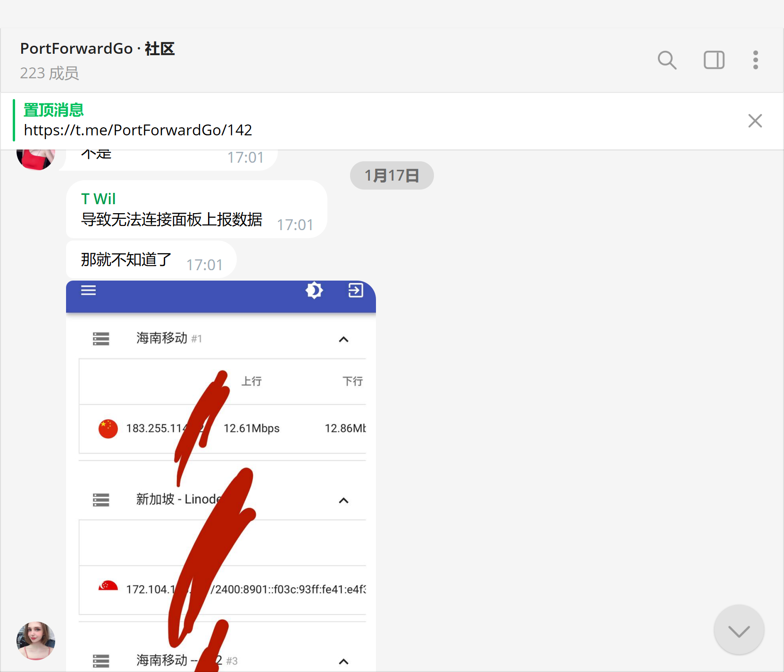Open search in the chat header
Screen dimensions: 784x672
tap(667, 60)
